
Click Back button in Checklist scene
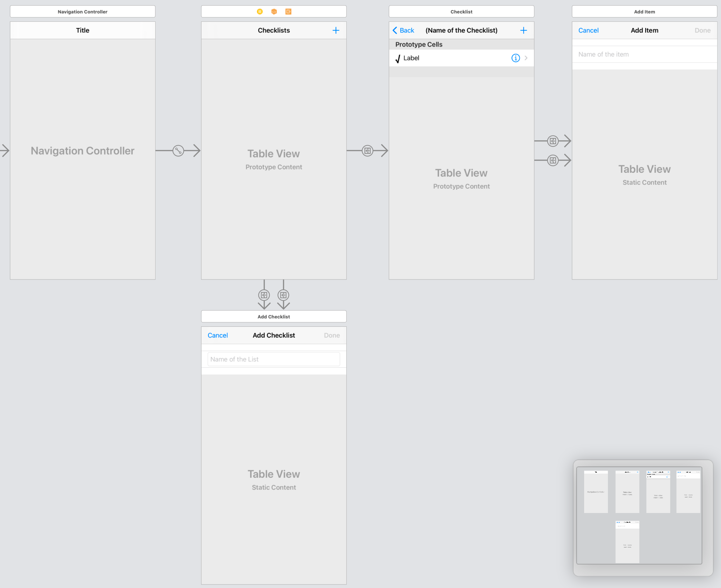pos(403,30)
